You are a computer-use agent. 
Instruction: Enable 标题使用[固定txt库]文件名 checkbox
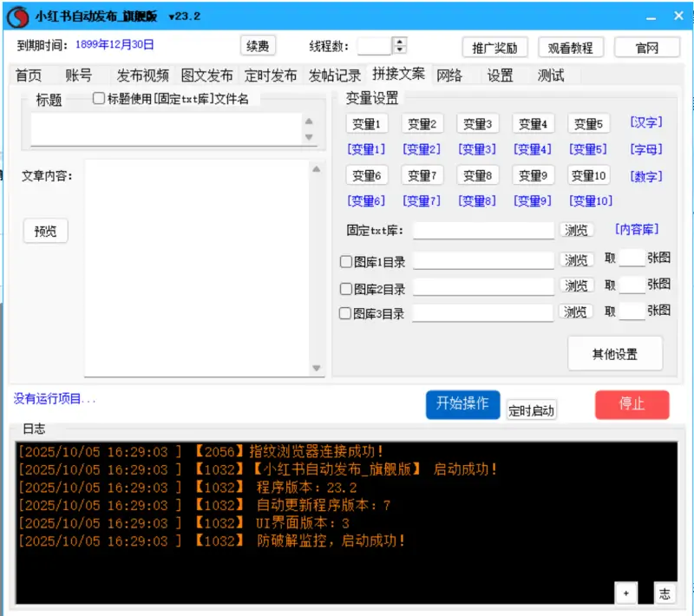point(99,98)
